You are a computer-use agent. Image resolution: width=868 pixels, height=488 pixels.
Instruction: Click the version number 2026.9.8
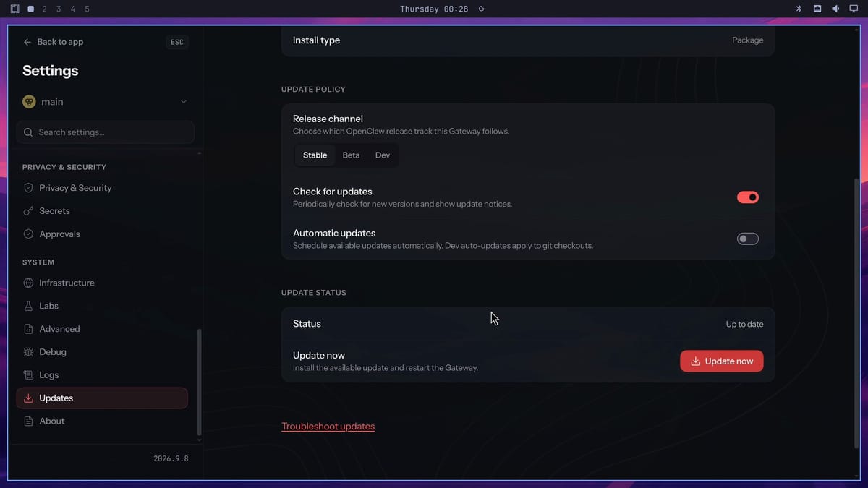tap(171, 458)
